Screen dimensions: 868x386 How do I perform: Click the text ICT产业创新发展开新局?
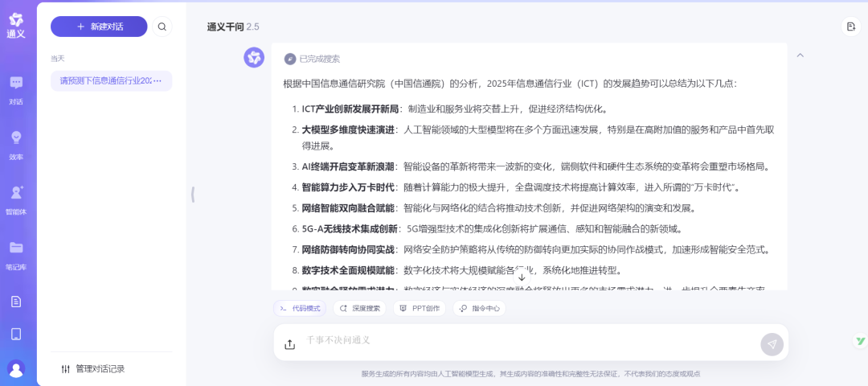tap(350, 109)
